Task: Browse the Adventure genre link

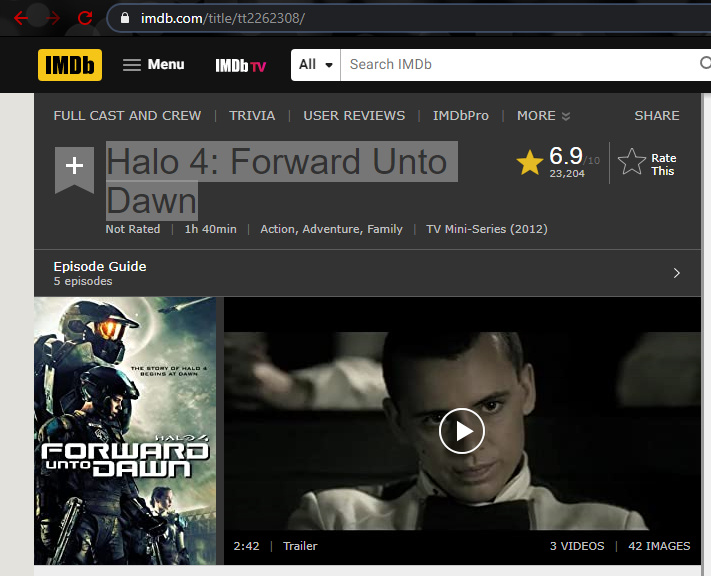Action: (332, 229)
